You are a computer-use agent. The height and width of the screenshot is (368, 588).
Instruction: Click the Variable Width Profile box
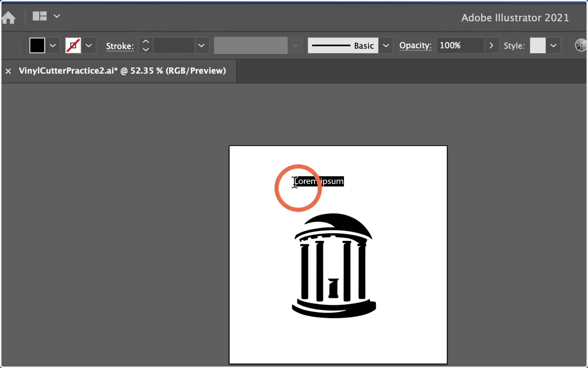pyautogui.click(x=250, y=46)
